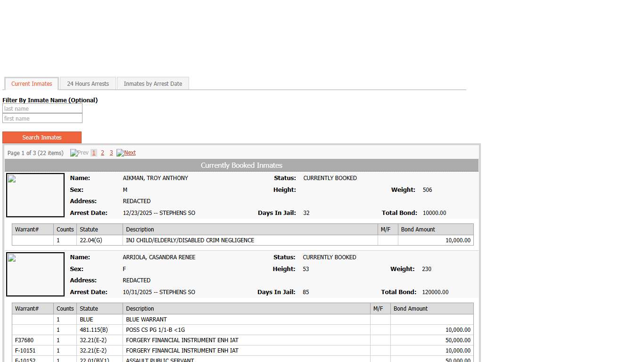Click Statute header in Aikman's charges table
Viewport: 644px width, 362px height.
tap(89, 230)
